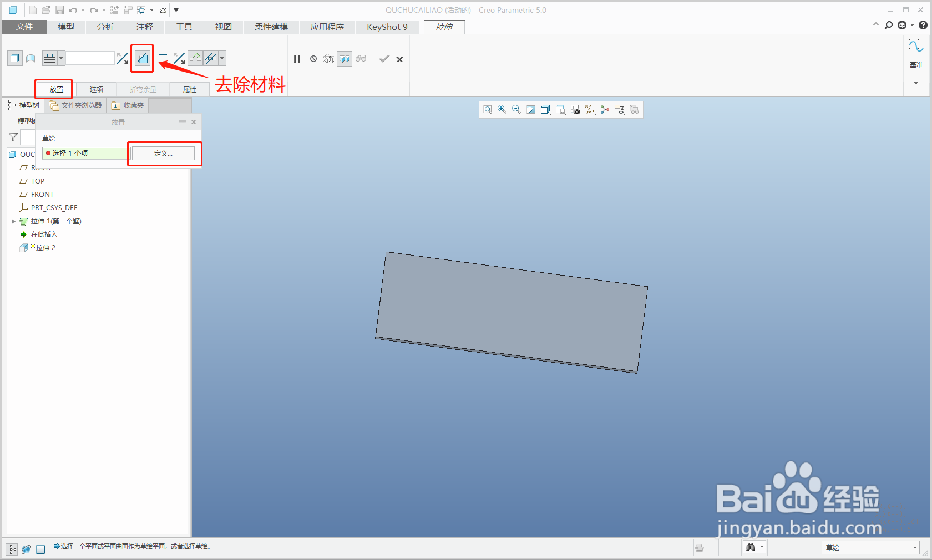Click Repaint icon in graphics toolbar
This screenshot has height=560, width=932.
pos(531,110)
